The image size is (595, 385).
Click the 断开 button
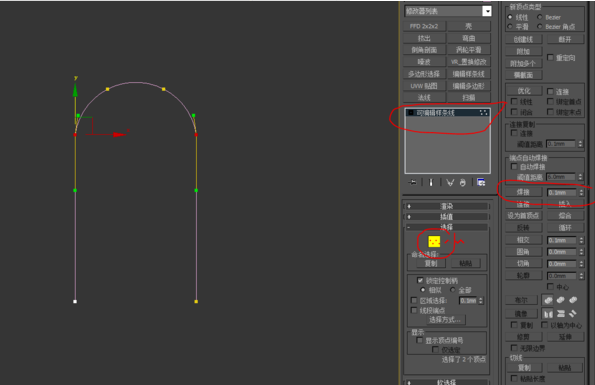[565, 39]
